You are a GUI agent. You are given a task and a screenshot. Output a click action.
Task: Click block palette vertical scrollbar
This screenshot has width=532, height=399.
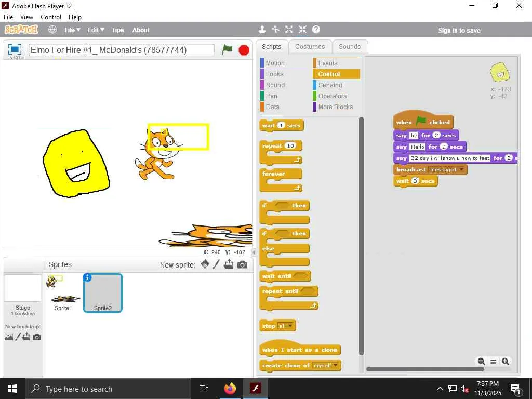(x=361, y=236)
